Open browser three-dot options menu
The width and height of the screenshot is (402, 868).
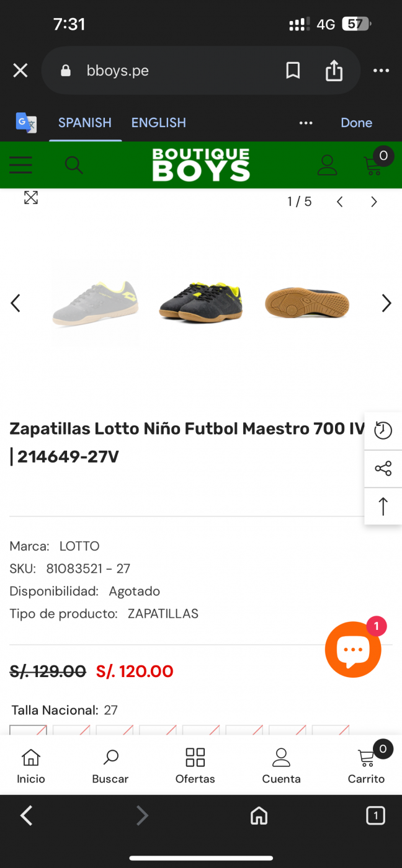(x=381, y=71)
